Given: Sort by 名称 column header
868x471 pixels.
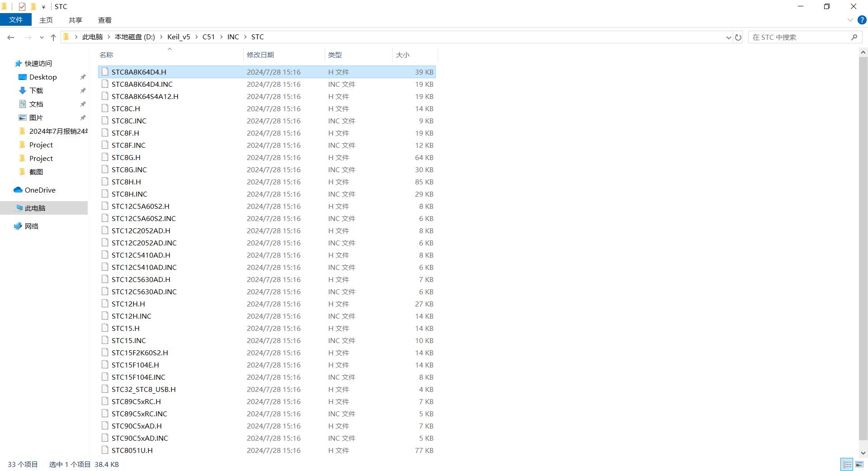Looking at the screenshot, I should point(170,55).
